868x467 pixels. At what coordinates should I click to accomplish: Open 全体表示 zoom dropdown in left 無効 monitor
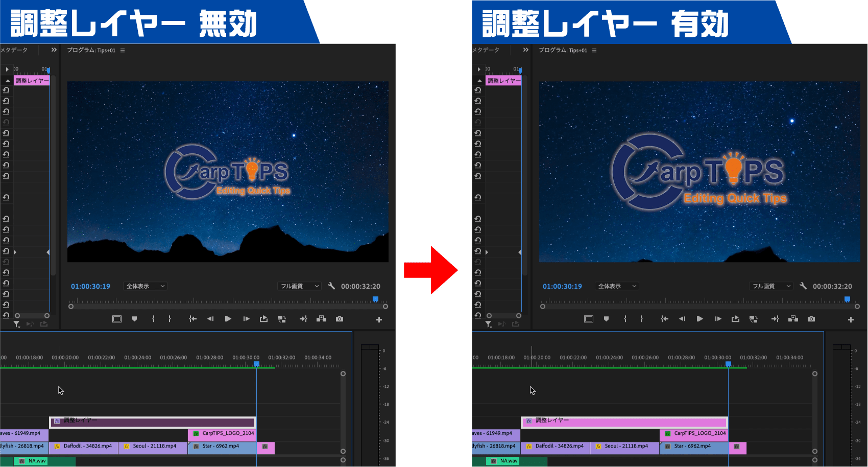[145, 286]
